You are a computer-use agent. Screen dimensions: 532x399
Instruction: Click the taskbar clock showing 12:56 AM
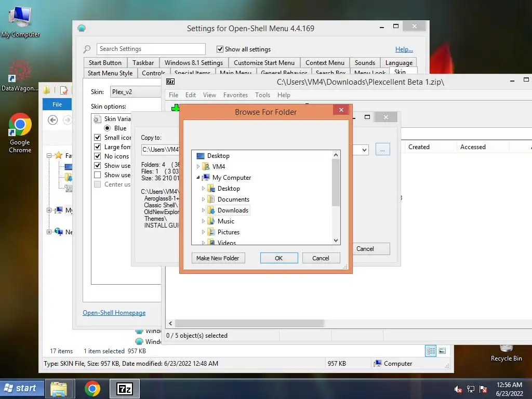click(509, 389)
